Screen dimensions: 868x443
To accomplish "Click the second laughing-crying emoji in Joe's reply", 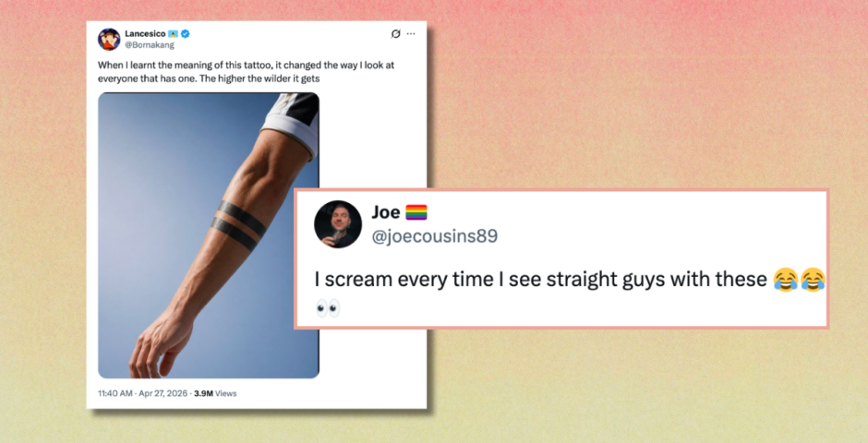I will (x=813, y=280).
